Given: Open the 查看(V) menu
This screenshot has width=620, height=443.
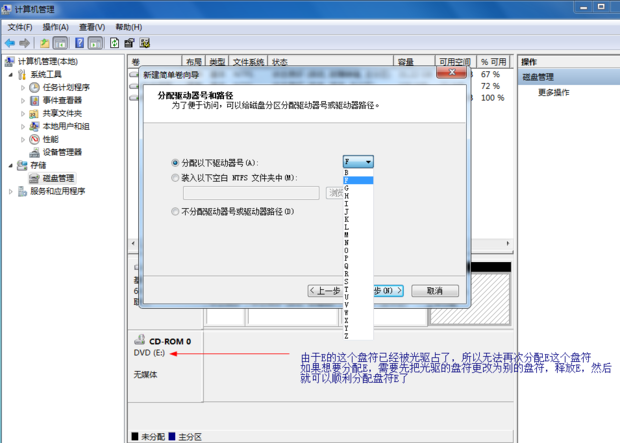Looking at the screenshot, I should [92, 27].
